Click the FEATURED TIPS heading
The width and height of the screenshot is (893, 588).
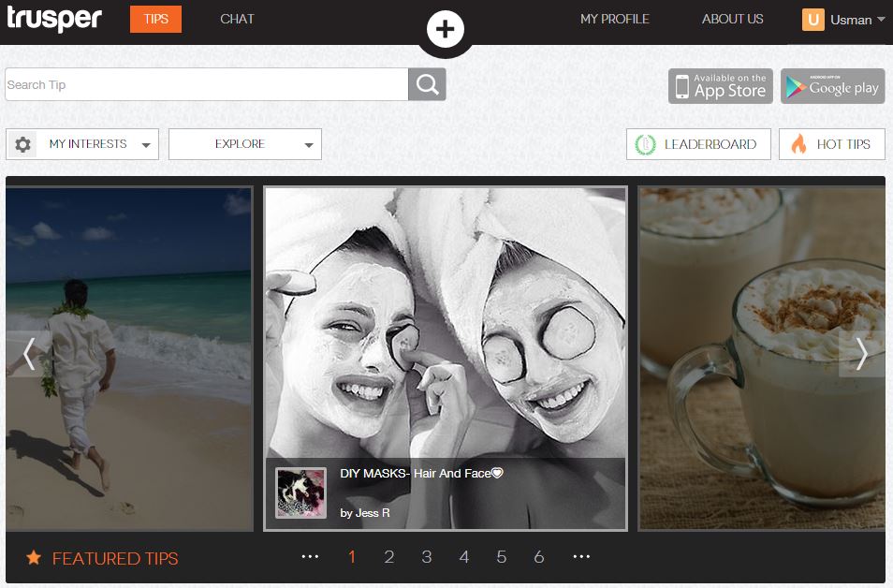point(115,558)
